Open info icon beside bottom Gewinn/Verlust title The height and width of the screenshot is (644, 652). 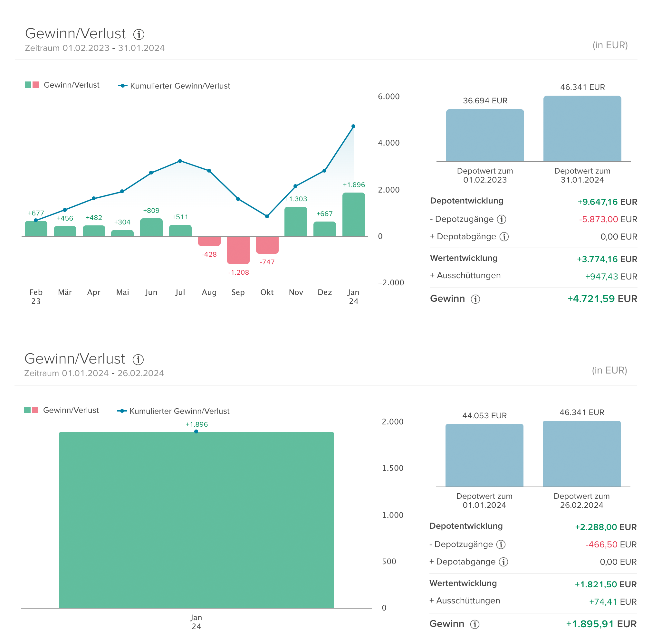(x=138, y=359)
